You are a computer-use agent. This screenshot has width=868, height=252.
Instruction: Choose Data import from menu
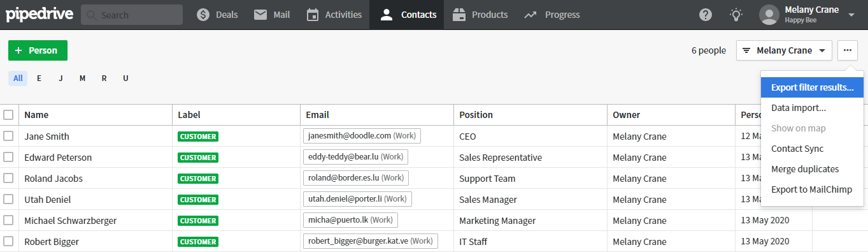click(x=812, y=108)
